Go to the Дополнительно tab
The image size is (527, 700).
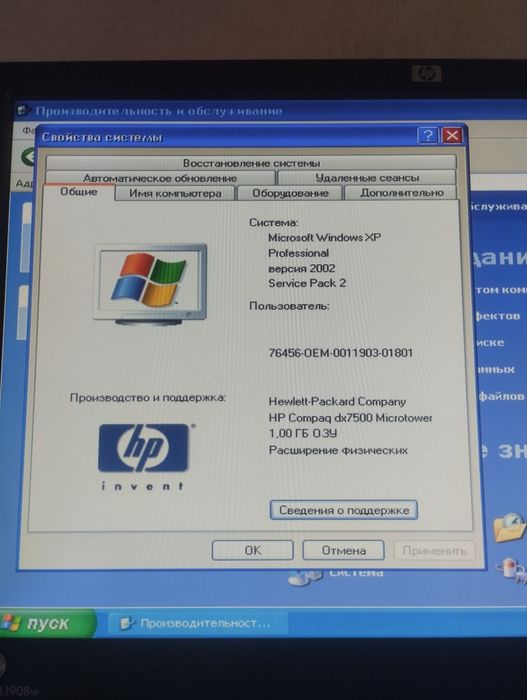point(402,193)
